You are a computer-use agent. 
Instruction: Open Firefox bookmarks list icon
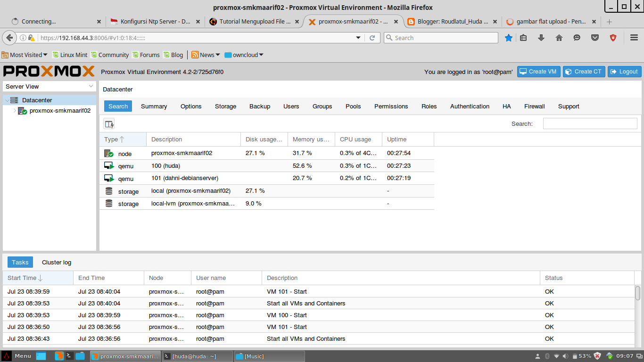pos(523,38)
